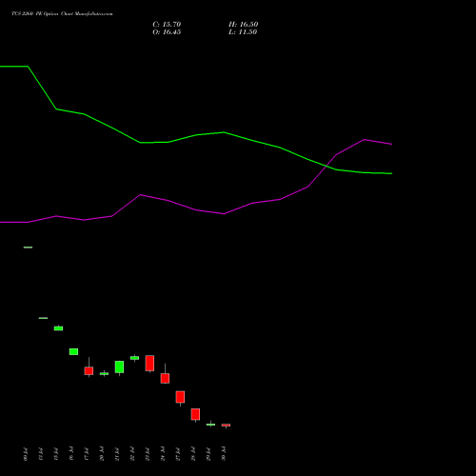Click the 21 Jul date label

pyautogui.click(x=117, y=454)
